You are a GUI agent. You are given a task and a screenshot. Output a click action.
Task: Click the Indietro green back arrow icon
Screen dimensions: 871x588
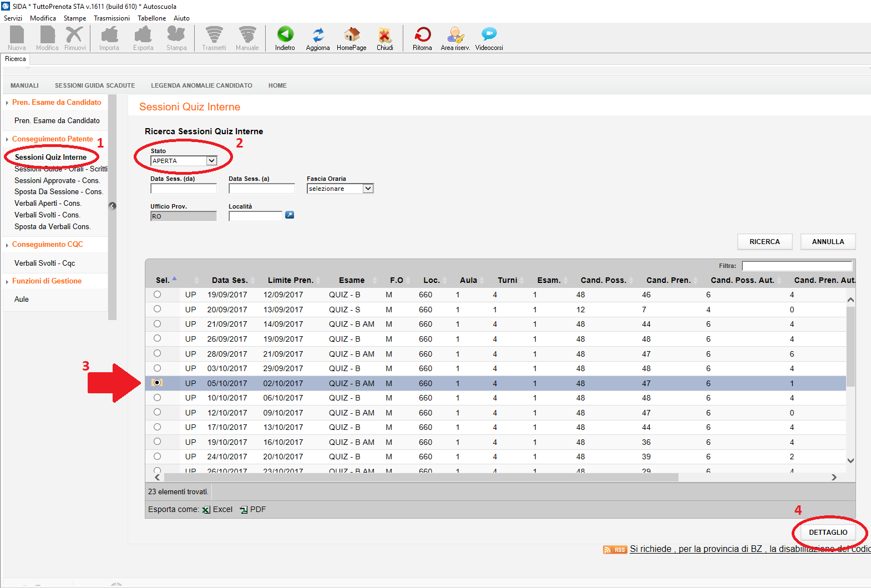click(285, 35)
